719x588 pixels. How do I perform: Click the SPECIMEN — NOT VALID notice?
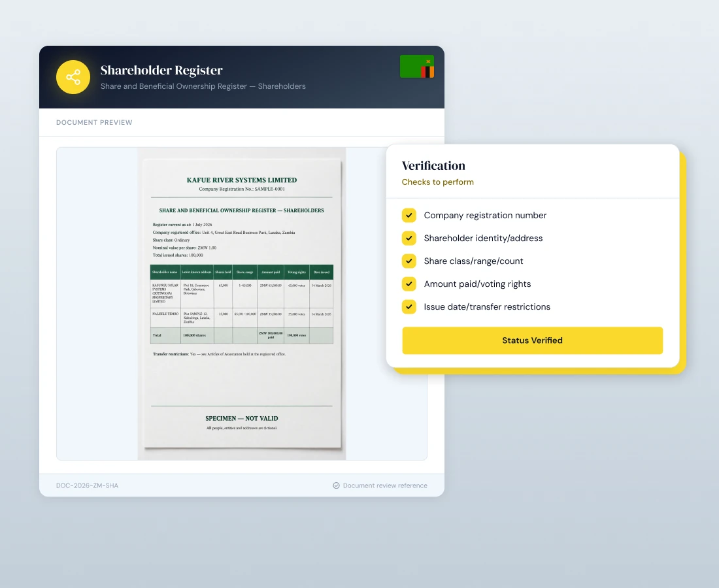[x=242, y=418]
